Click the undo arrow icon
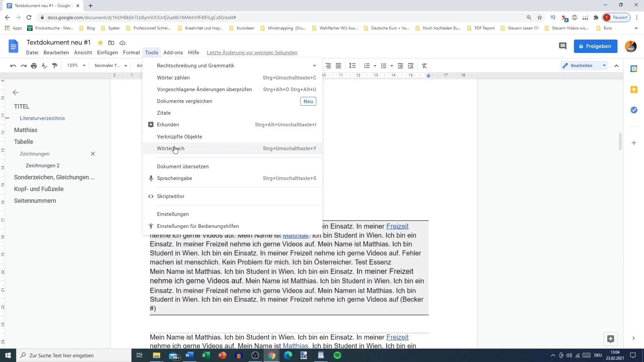The image size is (644, 362). pyautogui.click(x=13, y=65)
